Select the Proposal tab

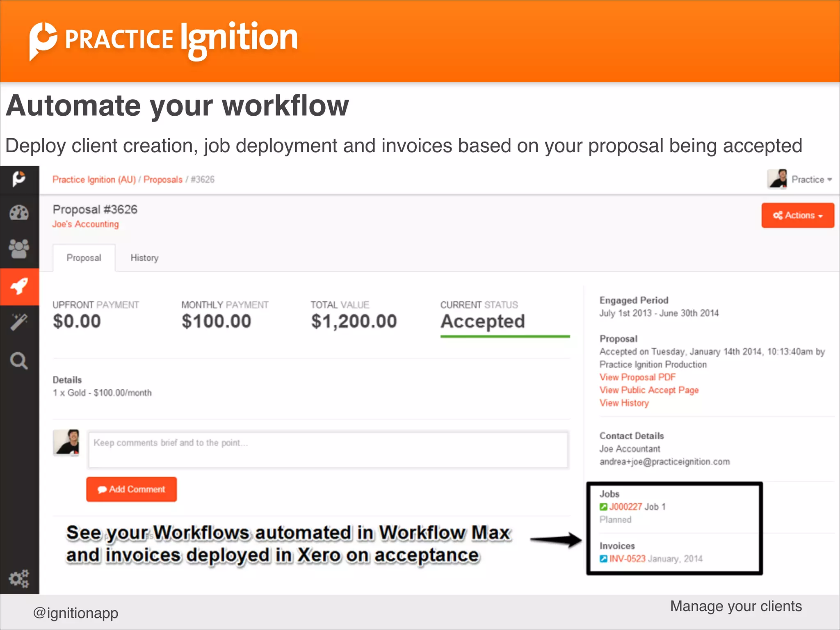84,258
